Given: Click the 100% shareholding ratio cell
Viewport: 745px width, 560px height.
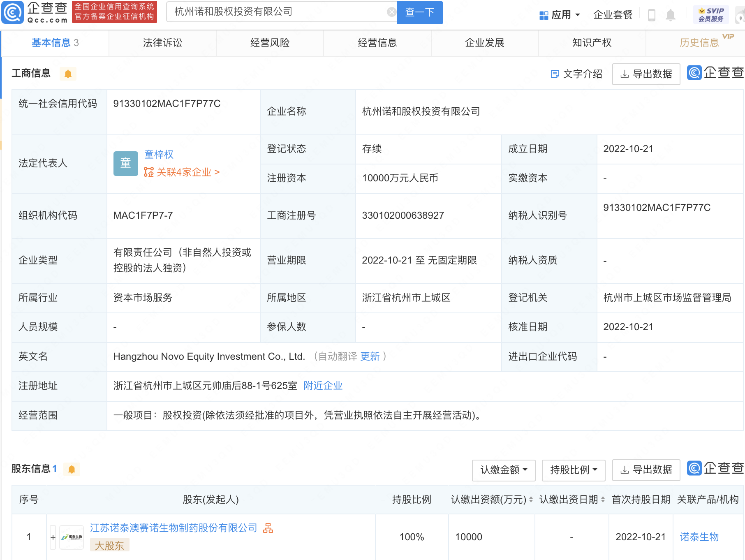Looking at the screenshot, I should [x=412, y=537].
